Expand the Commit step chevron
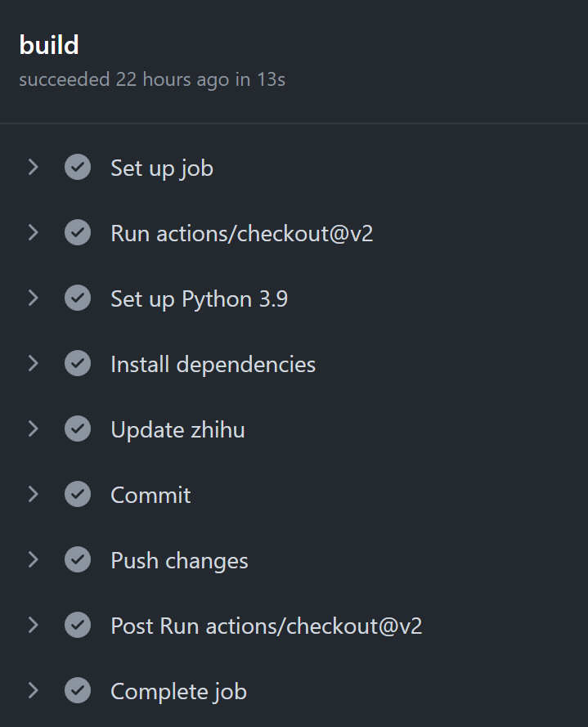Image resolution: width=588 pixels, height=727 pixels. [33, 495]
